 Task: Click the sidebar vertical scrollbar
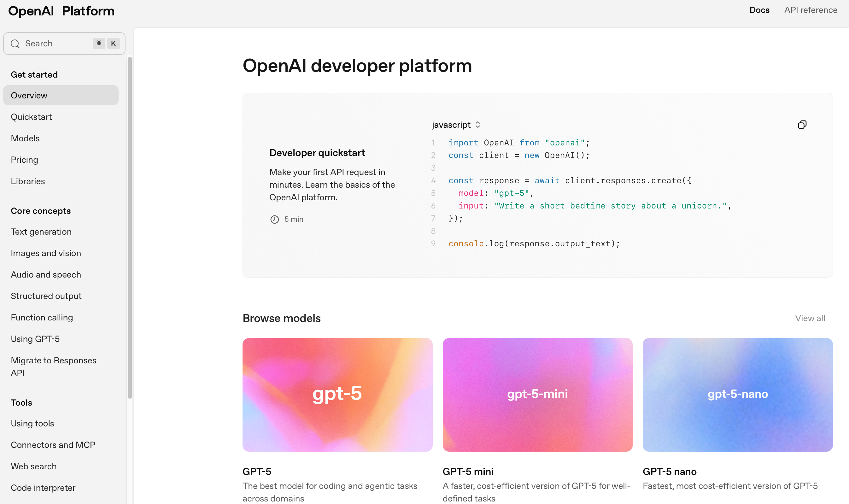point(130,227)
